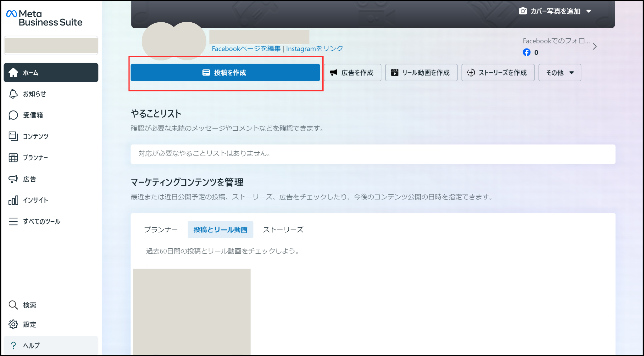Viewport: 644px width, 356px height.
Task: Click すべてのツール sidebar label
Action: click(x=42, y=222)
